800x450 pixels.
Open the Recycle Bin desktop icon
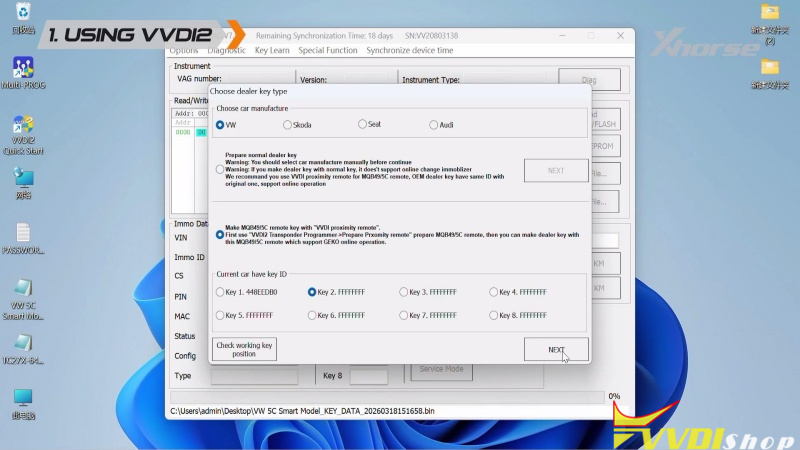[22, 16]
